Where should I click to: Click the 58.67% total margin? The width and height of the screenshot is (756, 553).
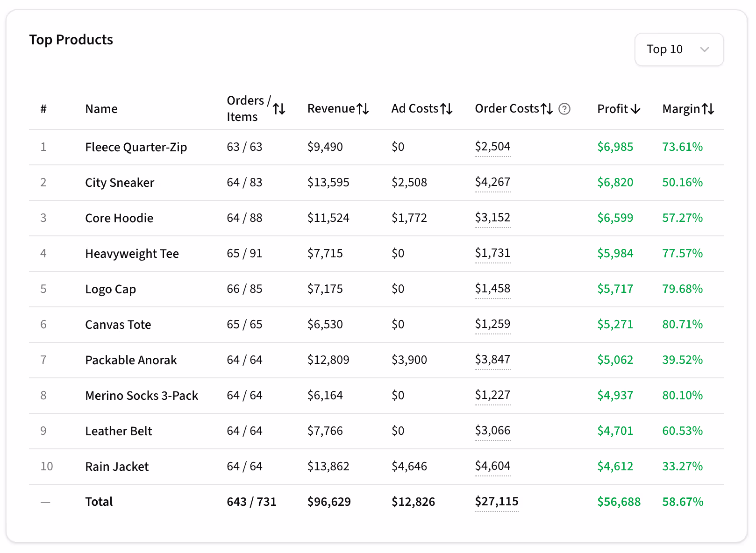pos(683,502)
